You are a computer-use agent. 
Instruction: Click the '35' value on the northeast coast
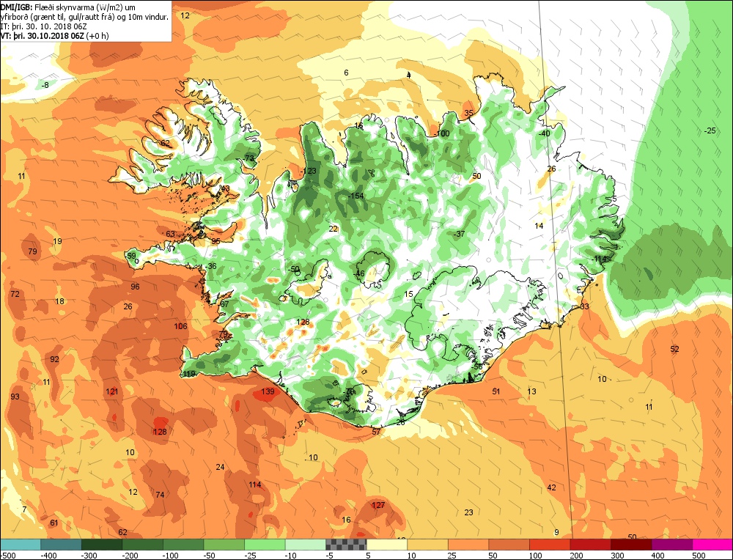tap(468, 113)
